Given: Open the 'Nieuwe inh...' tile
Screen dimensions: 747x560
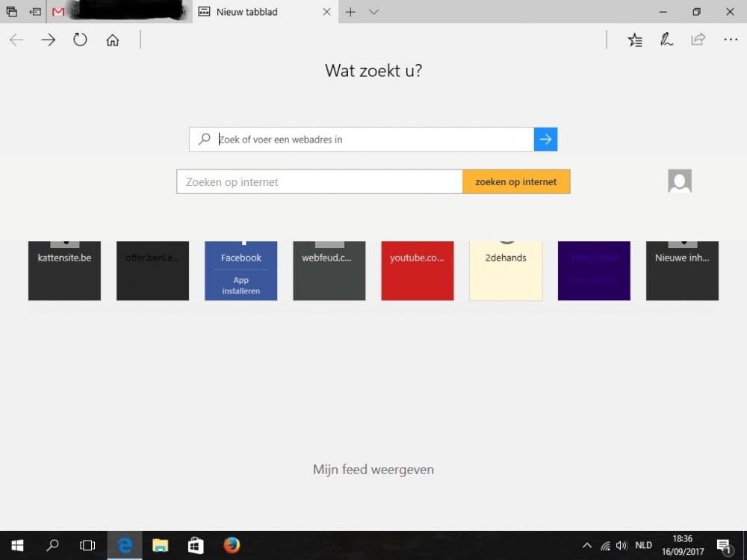Looking at the screenshot, I should click(x=682, y=270).
